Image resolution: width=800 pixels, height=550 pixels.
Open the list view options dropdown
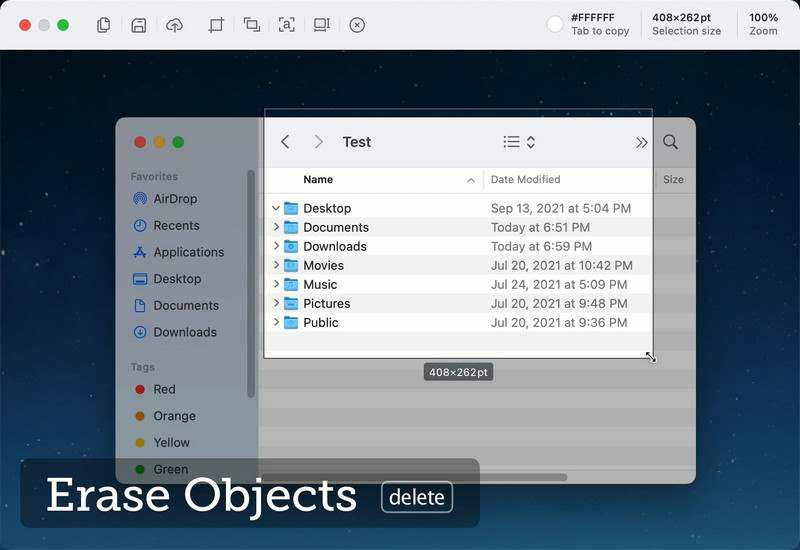point(519,142)
